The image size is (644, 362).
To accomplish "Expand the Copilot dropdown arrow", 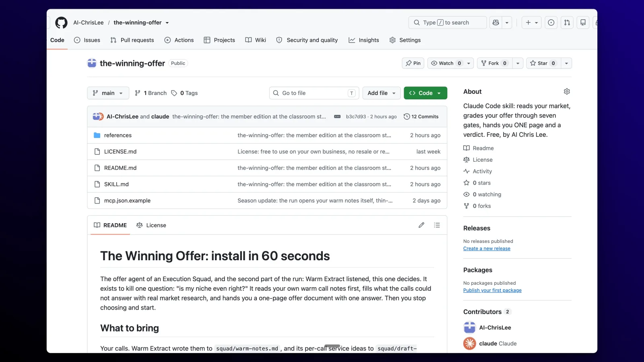I will coord(507,23).
